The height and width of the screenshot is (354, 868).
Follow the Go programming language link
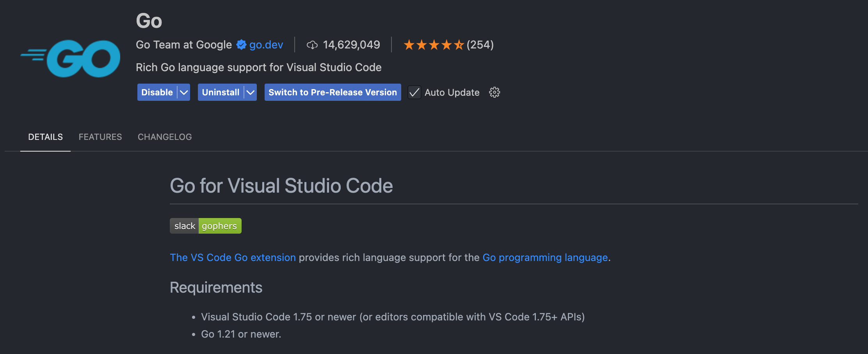[x=545, y=257]
